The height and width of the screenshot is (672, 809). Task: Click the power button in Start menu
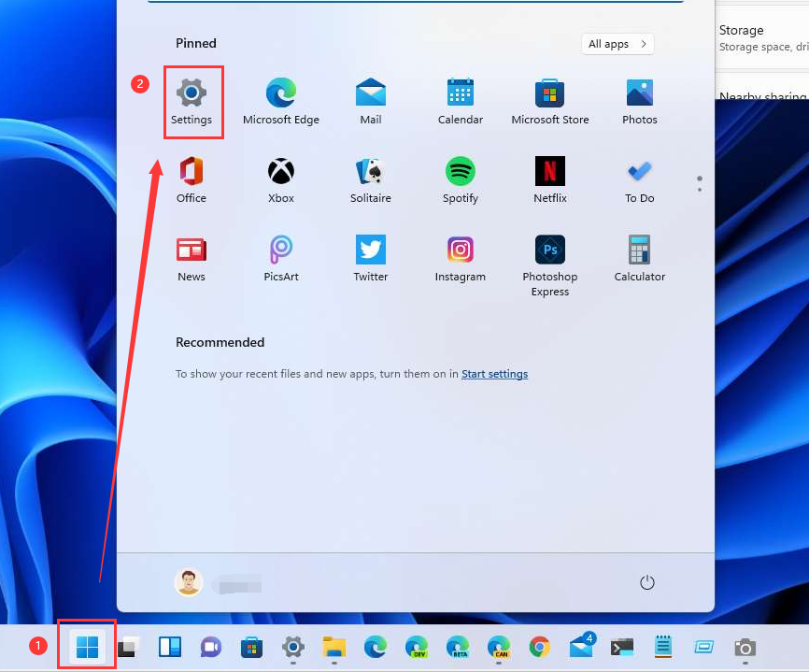pos(647,582)
